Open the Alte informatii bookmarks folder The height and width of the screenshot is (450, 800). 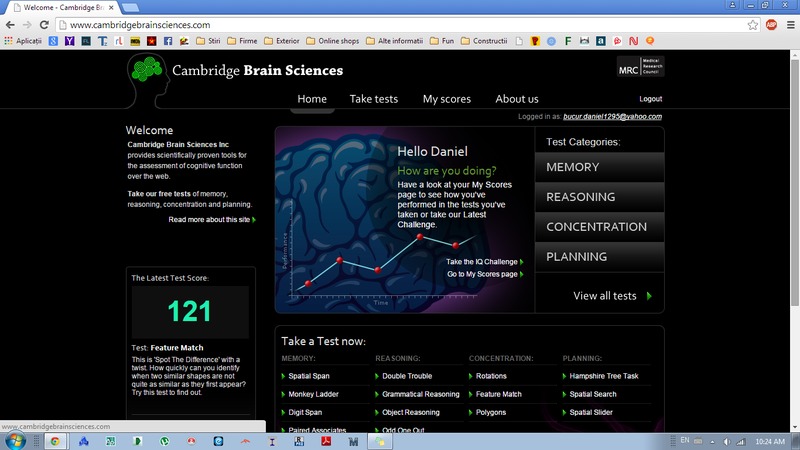point(394,41)
